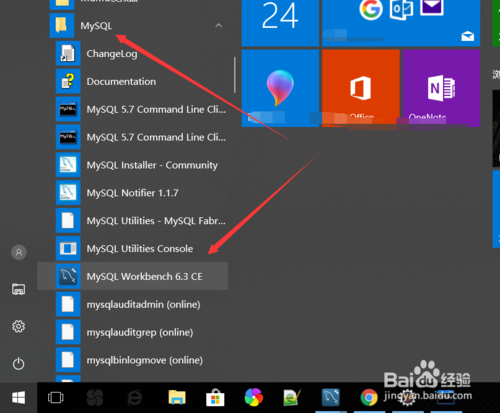The width and height of the screenshot is (500, 413).
Task: Open MySQL Utilities Console icon
Action: coord(68,248)
